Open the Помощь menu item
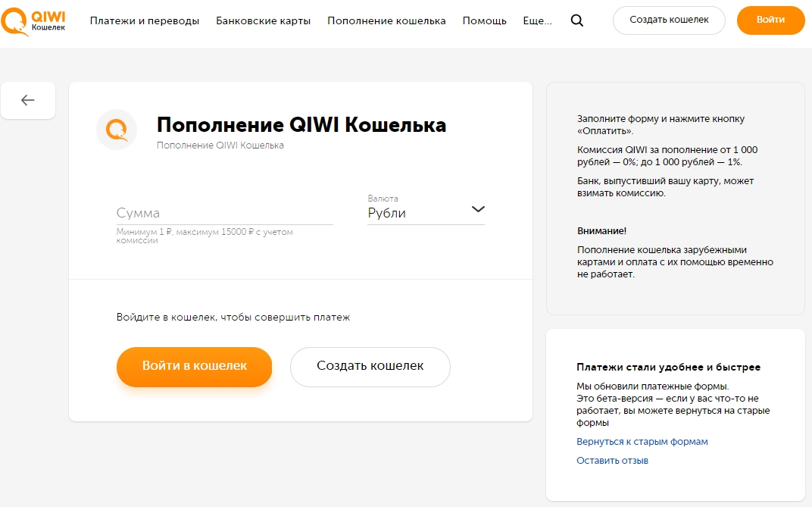This screenshot has width=812, height=507. pyautogui.click(x=484, y=20)
